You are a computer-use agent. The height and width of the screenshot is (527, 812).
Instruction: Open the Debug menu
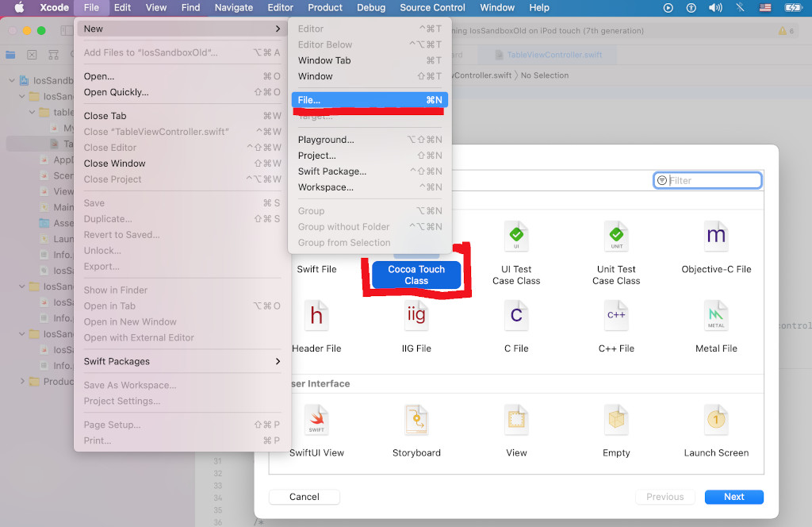point(371,7)
